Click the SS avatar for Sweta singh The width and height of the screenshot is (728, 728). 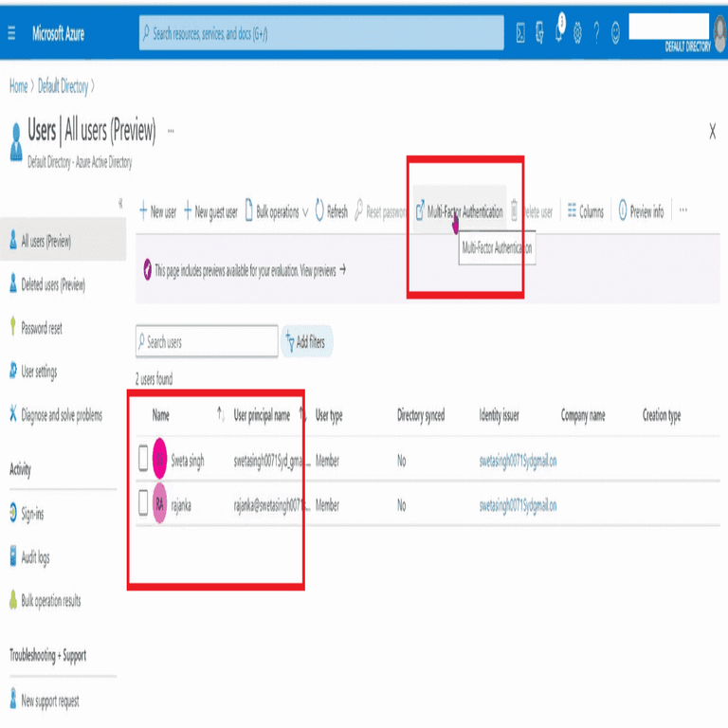point(159,459)
